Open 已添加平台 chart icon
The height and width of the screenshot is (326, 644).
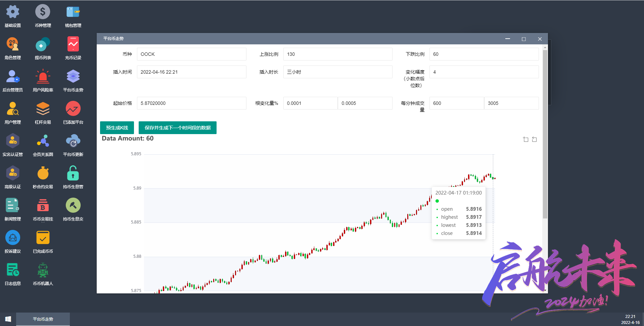pos(73,109)
